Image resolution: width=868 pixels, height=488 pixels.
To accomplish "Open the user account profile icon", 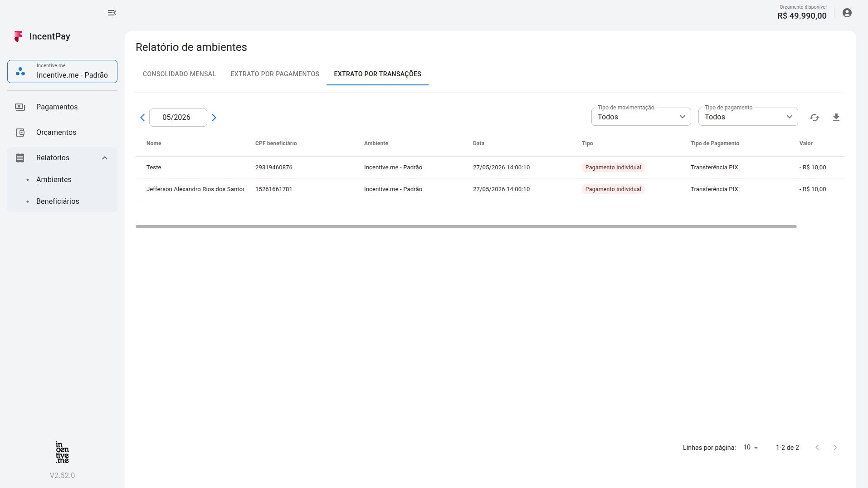I will point(847,13).
